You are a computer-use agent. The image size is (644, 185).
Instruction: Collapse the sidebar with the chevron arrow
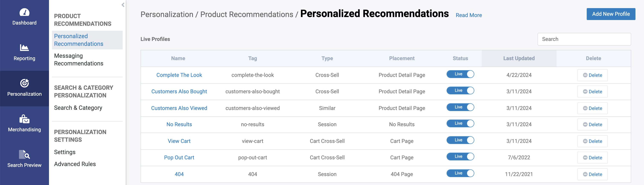coord(123,5)
